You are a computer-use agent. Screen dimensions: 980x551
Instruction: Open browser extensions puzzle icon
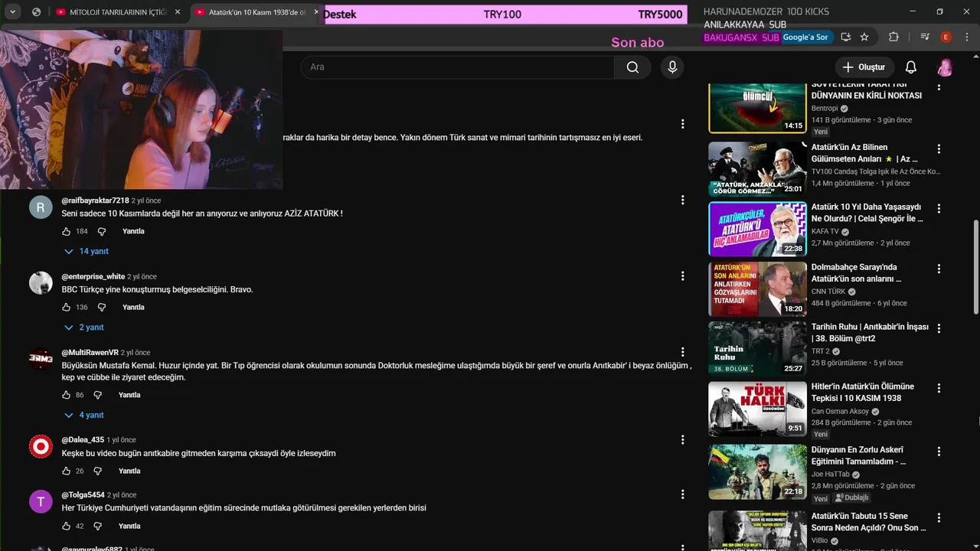click(893, 37)
